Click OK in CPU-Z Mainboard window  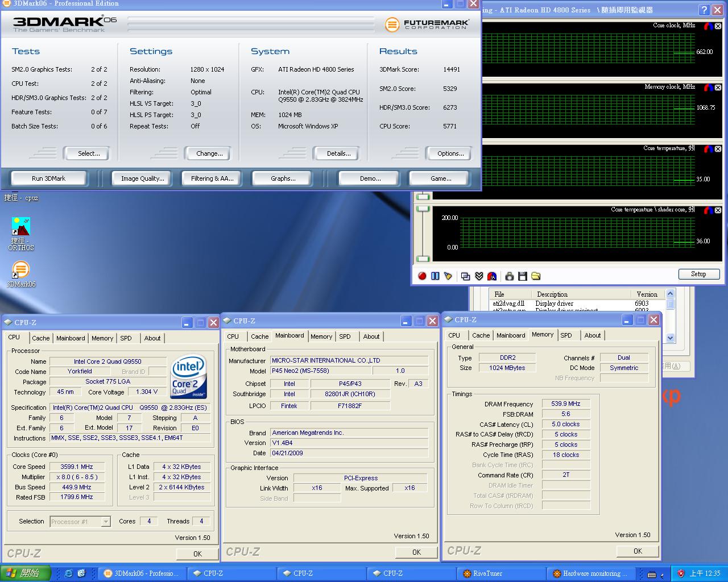416,552
